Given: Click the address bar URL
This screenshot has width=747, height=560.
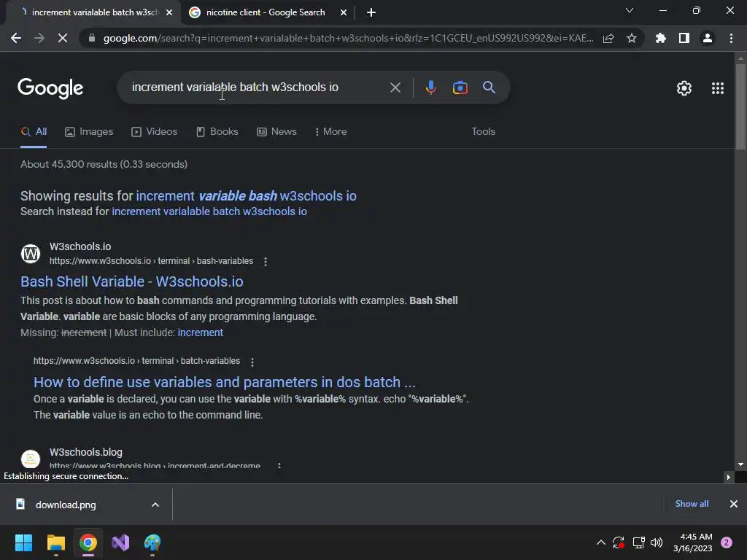Looking at the screenshot, I should (348, 38).
